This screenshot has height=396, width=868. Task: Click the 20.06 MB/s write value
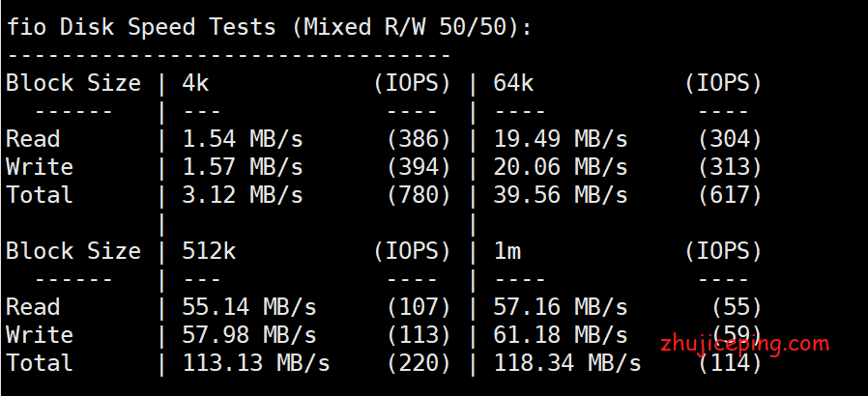[561, 167]
